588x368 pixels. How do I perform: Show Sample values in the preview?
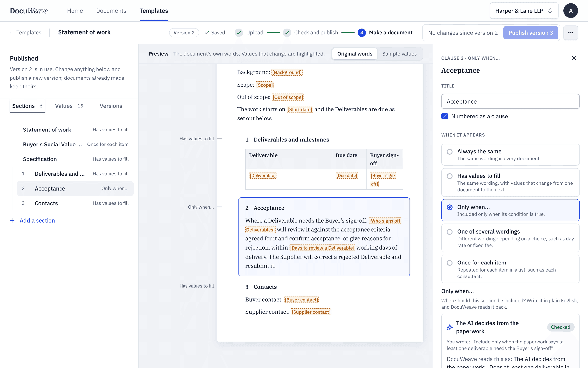point(399,54)
